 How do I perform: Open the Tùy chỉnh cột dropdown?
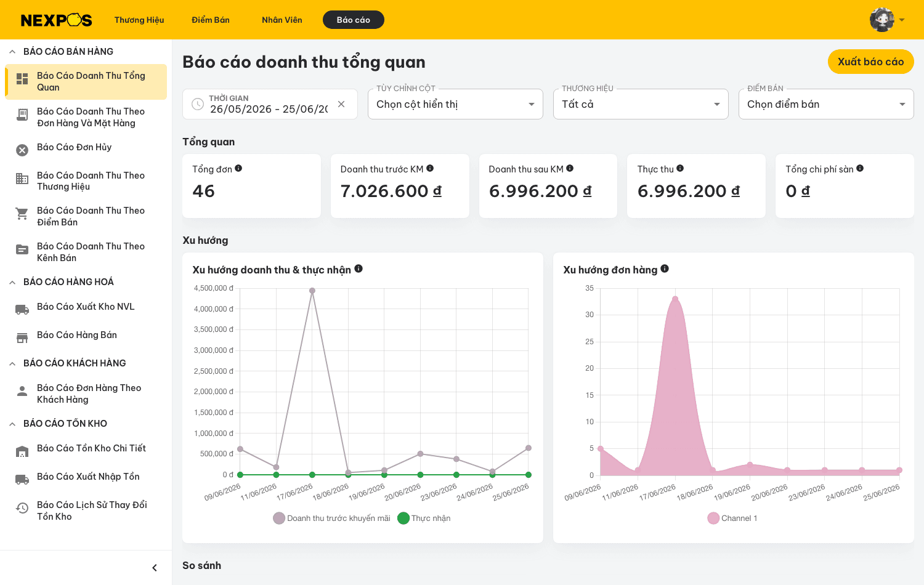coord(455,104)
